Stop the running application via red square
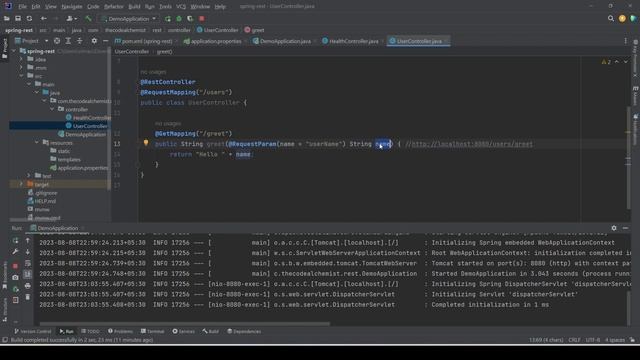Image resolution: width=640 pixels, height=360 pixels. (202, 18)
